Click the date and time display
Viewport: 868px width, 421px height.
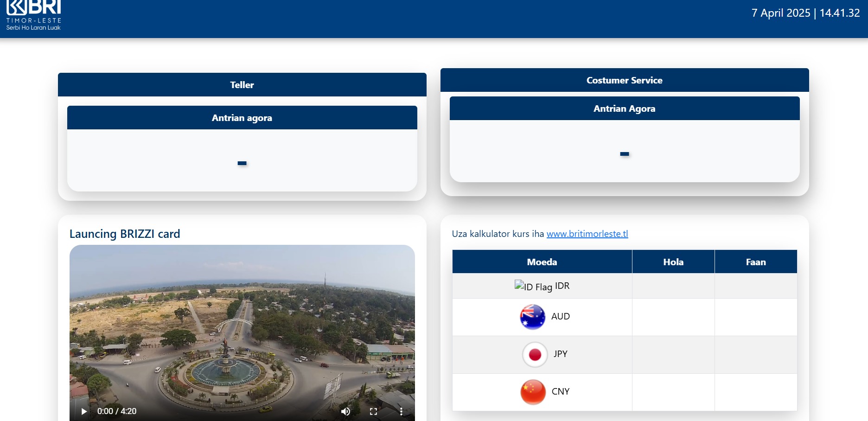[x=805, y=13]
